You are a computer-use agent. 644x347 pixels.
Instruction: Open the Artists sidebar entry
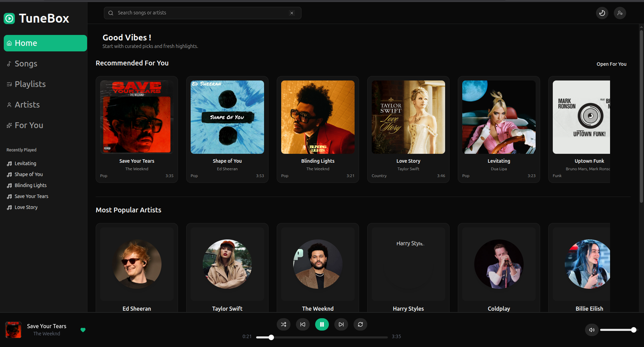27,104
